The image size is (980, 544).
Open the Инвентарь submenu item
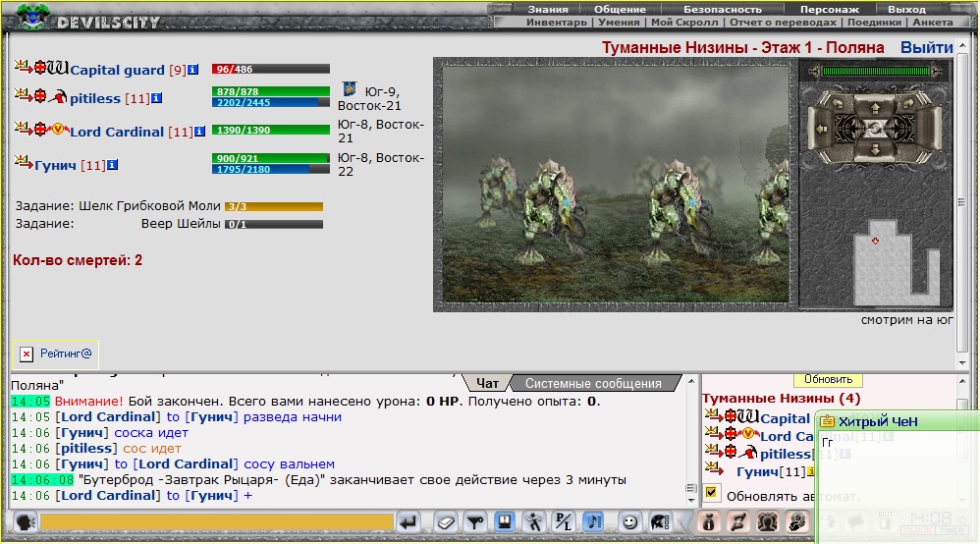click(556, 22)
